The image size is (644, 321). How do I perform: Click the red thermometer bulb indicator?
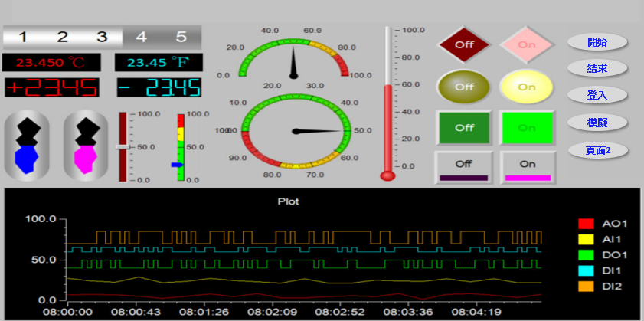(387, 175)
